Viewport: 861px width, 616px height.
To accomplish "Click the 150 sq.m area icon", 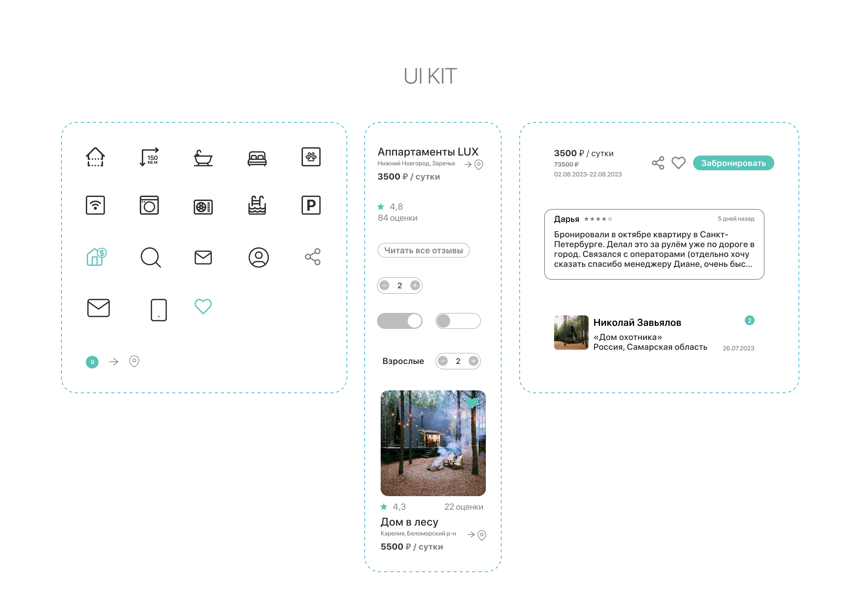I will click(149, 157).
